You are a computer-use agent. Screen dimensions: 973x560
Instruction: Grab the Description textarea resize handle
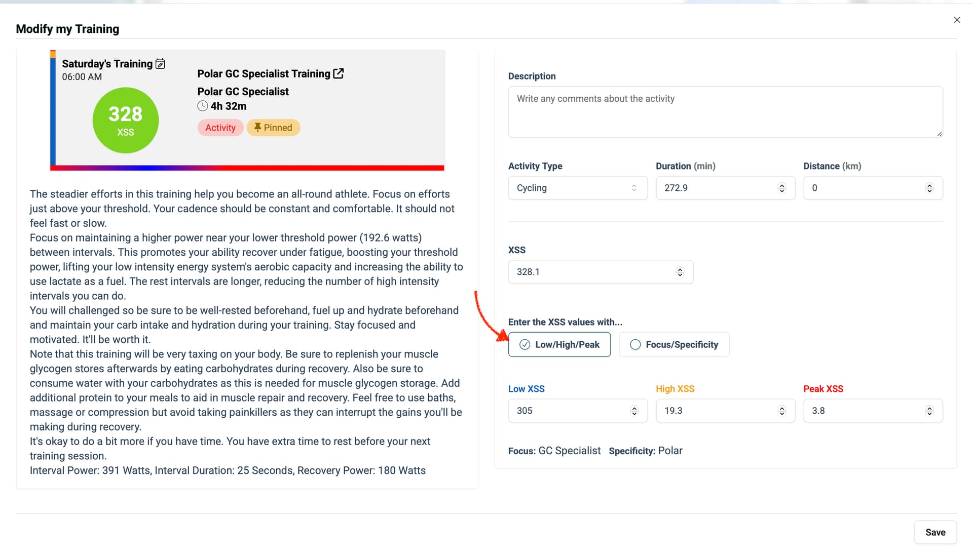click(x=939, y=134)
